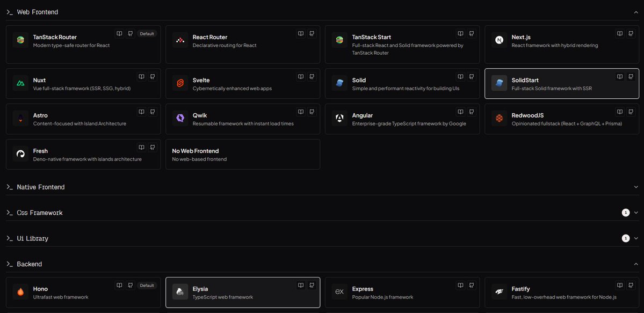Open docs book icon on Fresh card

pyautogui.click(x=141, y=147)
